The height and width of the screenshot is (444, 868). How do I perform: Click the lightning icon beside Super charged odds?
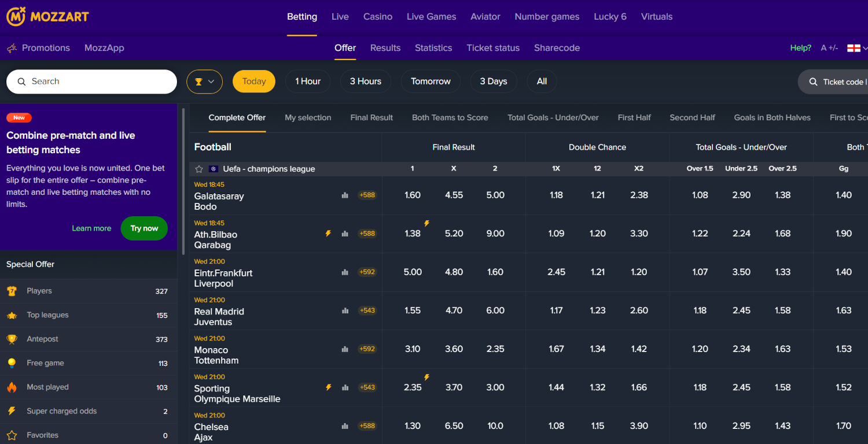click(x=13, y=411)
